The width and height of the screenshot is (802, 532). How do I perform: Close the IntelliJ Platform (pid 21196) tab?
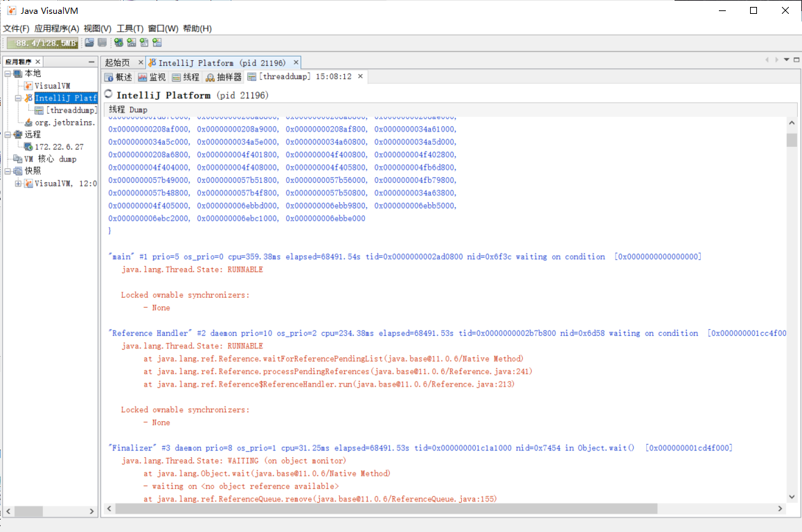click(x=296, y=62)
